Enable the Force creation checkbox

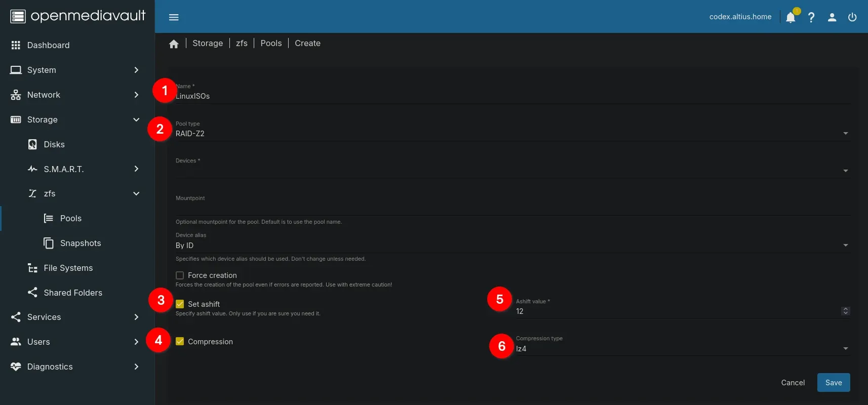[x=180, y=275]
